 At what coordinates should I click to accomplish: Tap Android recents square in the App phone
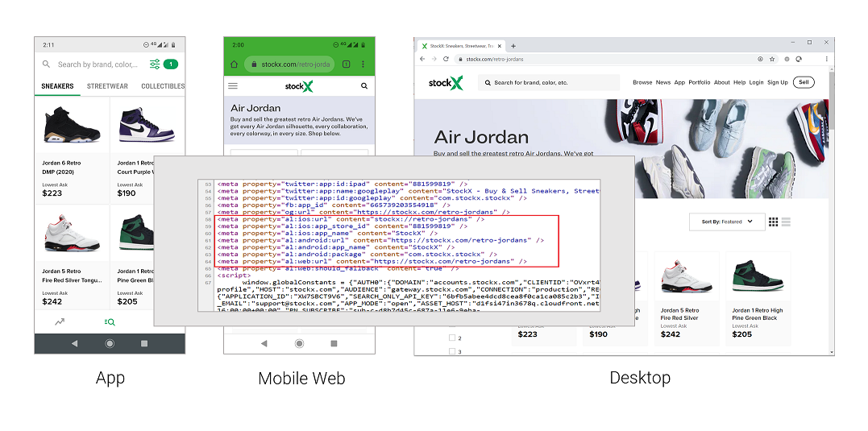pos(144,343)
